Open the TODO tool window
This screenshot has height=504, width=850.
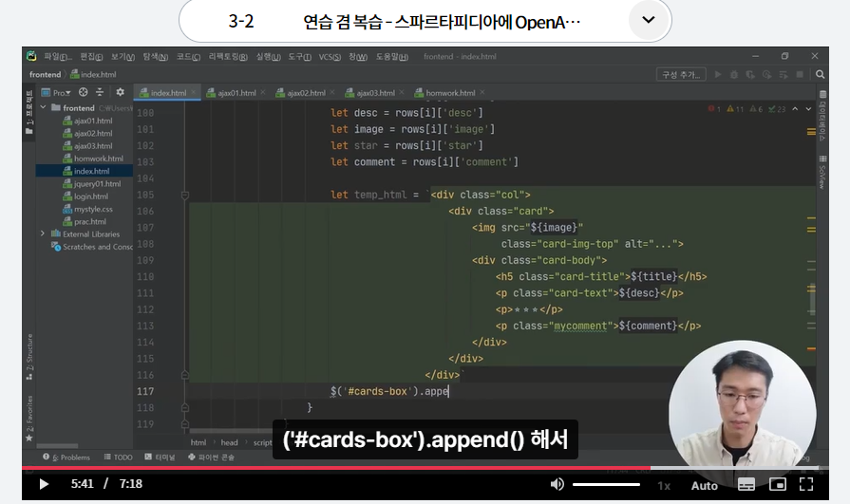click(x=118, y=457)
